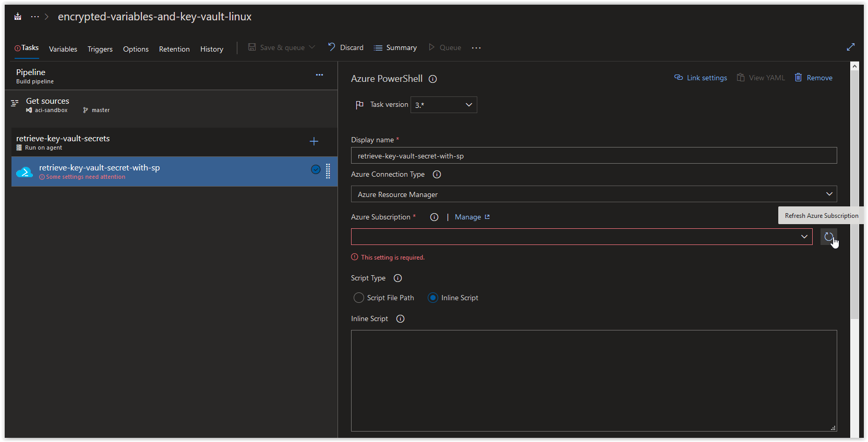Open the Options tab
868x442 pixels.
(x=136, y=49)
